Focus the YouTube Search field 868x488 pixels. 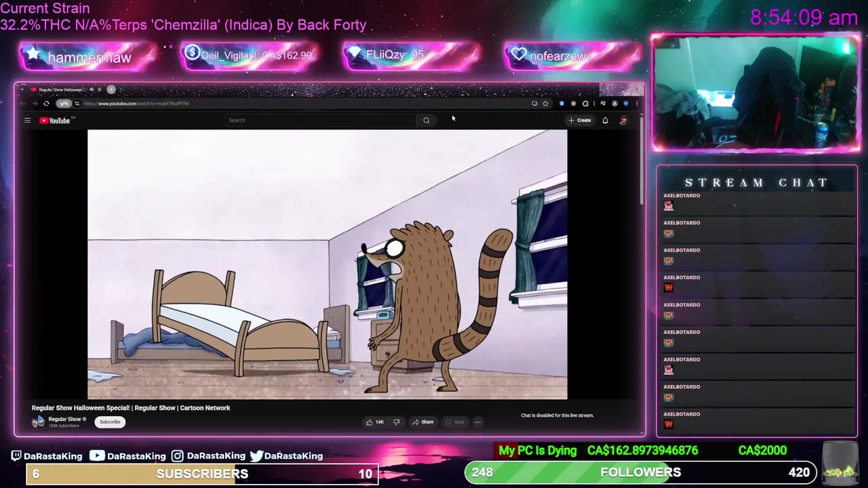320,121
